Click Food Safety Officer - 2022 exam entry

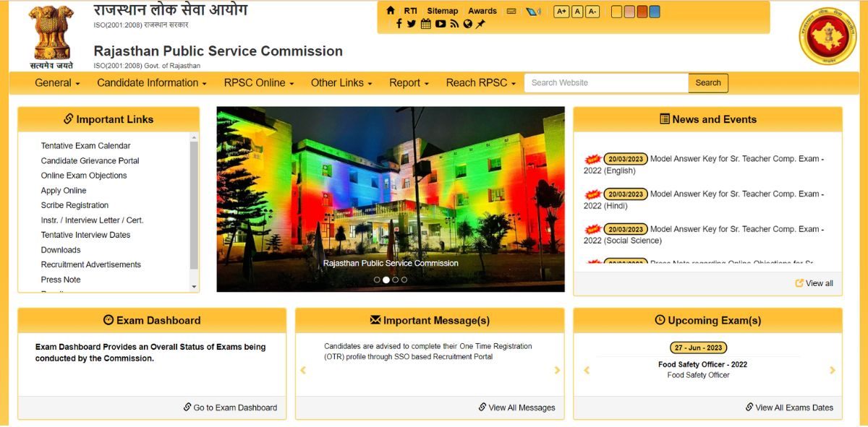pyautogui.click(x=702, y=364)
